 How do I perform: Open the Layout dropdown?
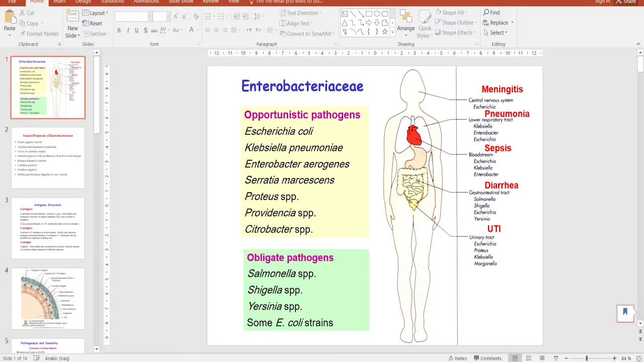[95, 13]
